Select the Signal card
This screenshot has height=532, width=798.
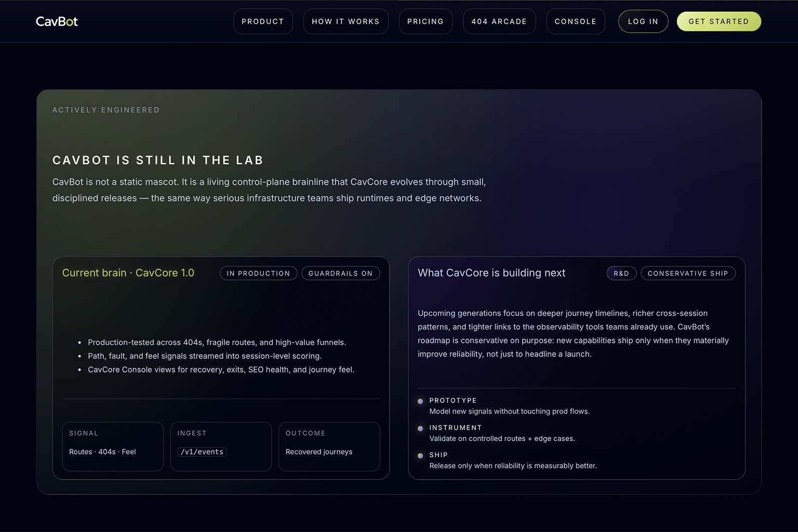click(x=113, y=446)
